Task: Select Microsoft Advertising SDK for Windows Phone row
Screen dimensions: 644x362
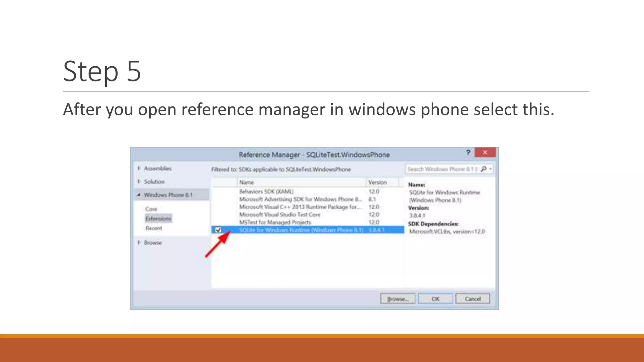Action: click(x=308, y=199)
